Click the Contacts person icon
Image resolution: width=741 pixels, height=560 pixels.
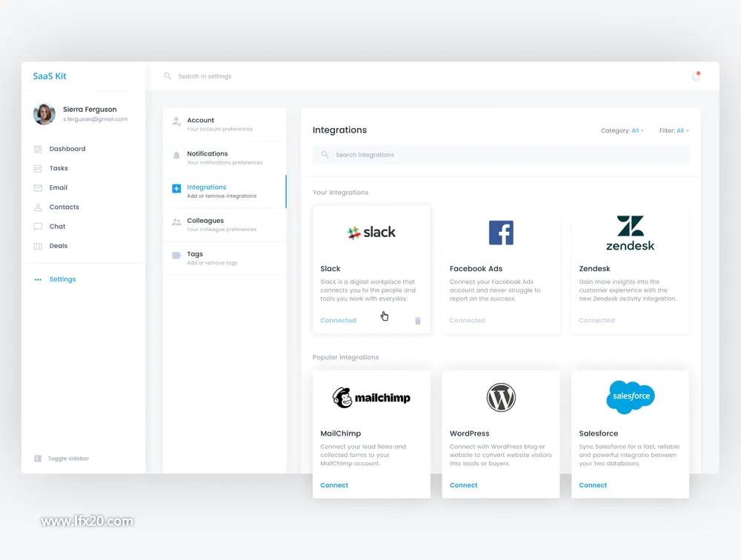pyautogui.click(x=38, y=207)
